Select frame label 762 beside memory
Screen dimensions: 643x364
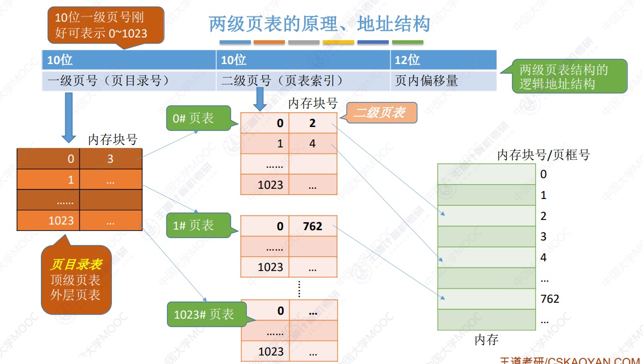[549, 299]
